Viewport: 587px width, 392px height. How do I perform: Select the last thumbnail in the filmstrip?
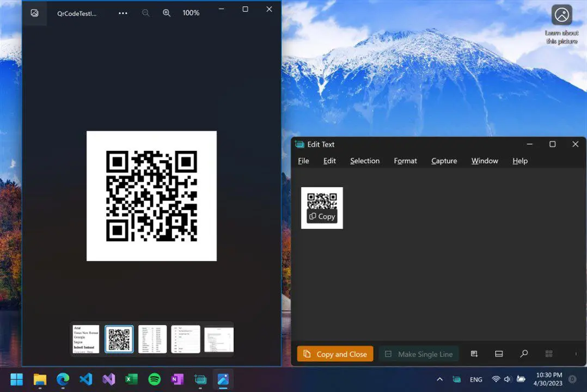click(x=219, y=339)
